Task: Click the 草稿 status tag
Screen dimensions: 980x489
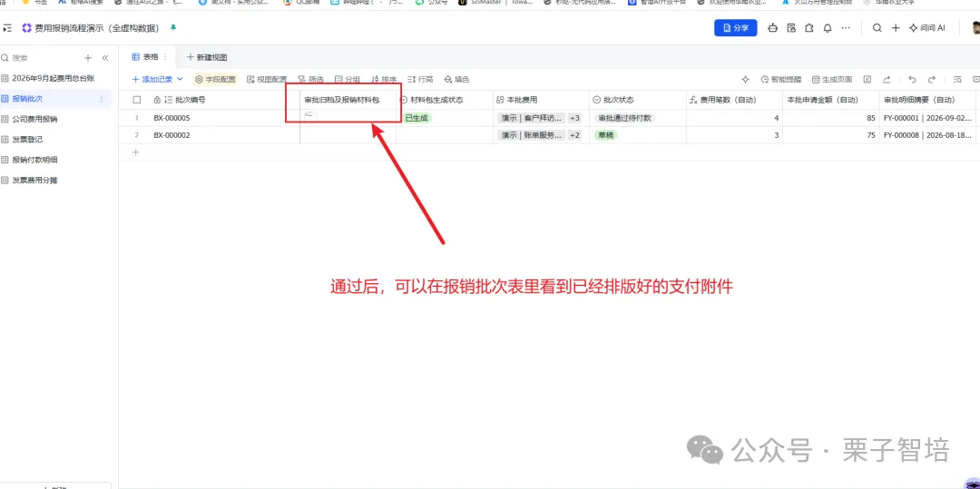Action: coord(605,135)
